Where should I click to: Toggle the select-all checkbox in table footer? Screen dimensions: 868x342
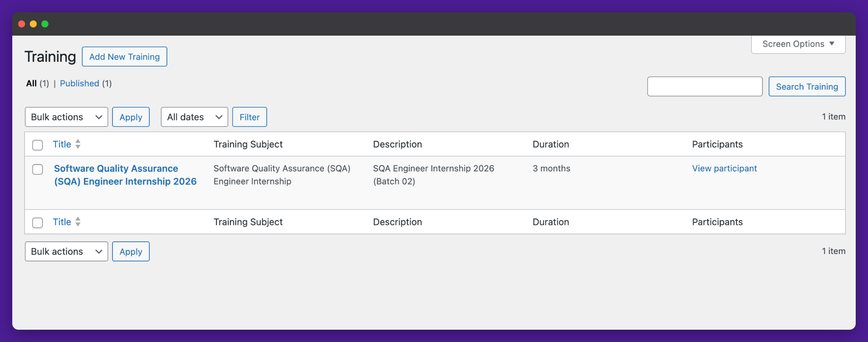pyautogui.click(x=38, y=223)
